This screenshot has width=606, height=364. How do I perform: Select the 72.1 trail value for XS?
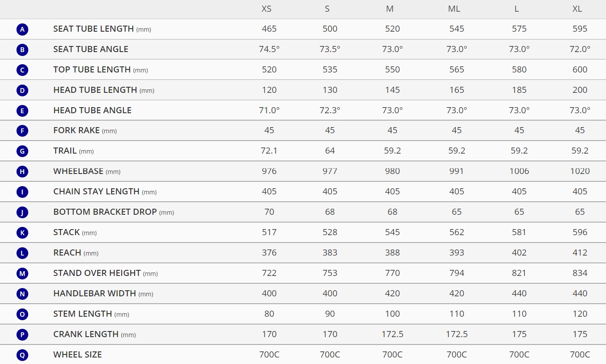click(x=269, y=151)
